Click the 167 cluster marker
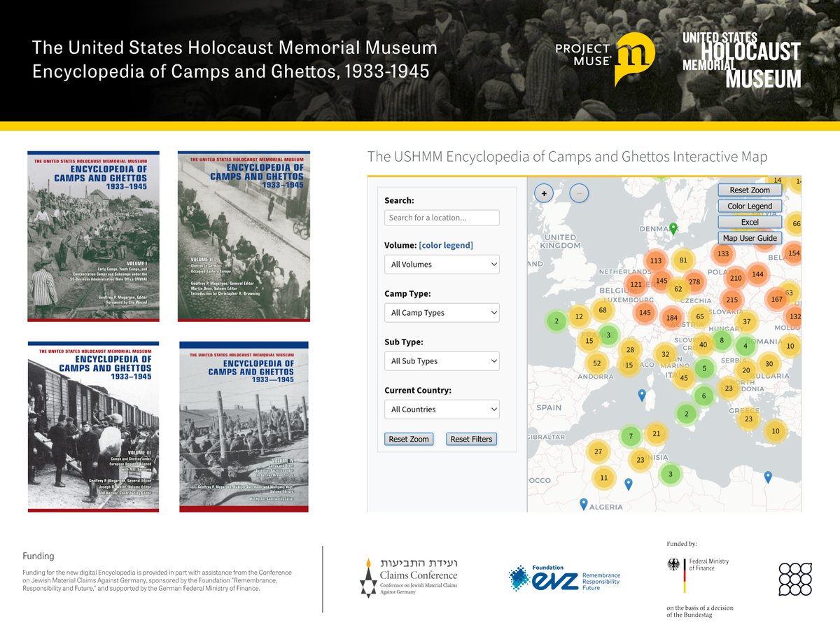The image size is (840, 630). click(776, 300)
